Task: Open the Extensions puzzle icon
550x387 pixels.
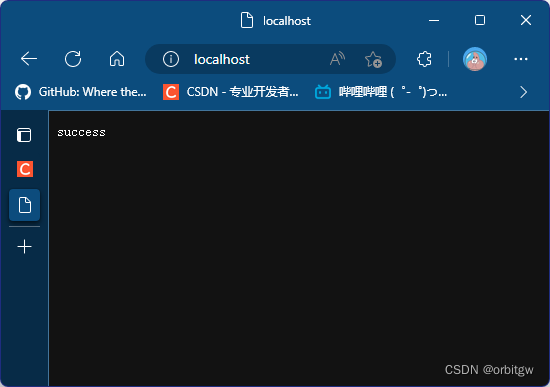Action: pyautogui.click(x=424, y=59)
